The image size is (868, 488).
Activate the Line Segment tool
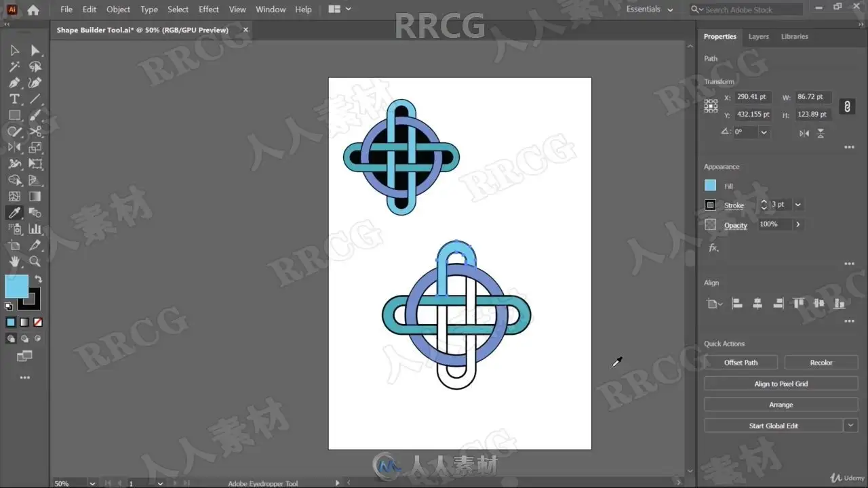(35, 99)
